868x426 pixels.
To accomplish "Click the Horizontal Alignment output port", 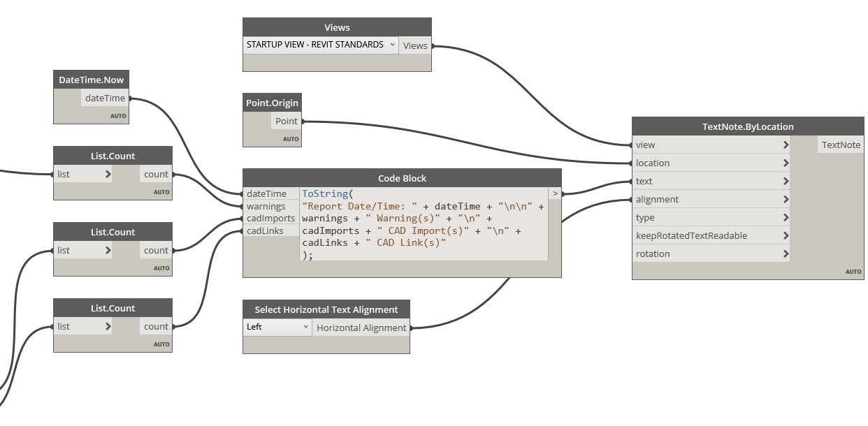I will tap(361, 328).
